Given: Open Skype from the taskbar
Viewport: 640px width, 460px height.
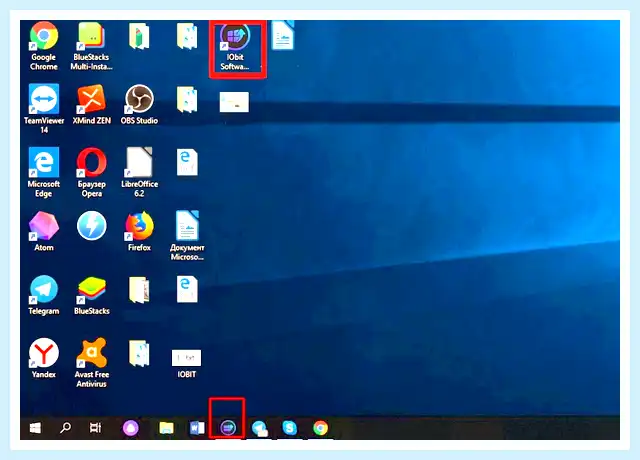Looking at the screenshot, I should point(289,428).
